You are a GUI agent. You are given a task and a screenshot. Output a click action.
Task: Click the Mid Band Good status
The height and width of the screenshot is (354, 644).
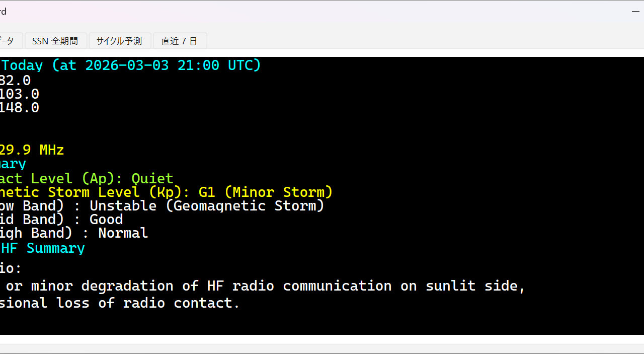tap(106, 219)
